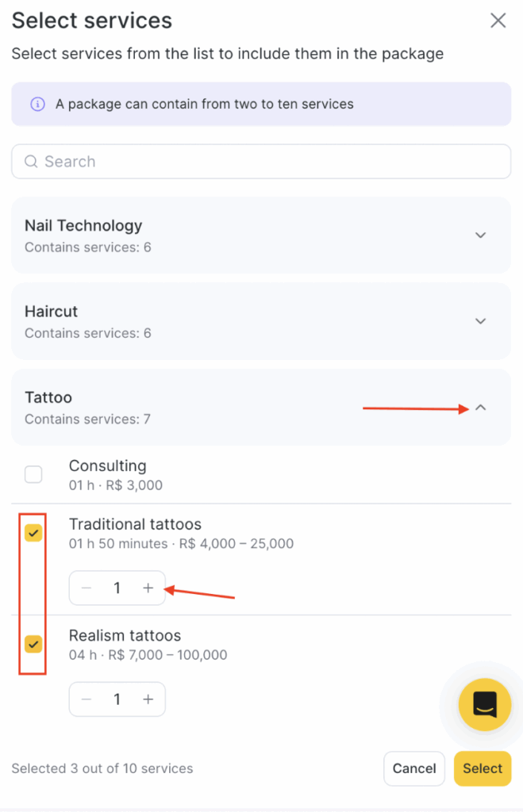Click the Tattoo category header
This screenshot has width=523, height=812.
(261, 407)
